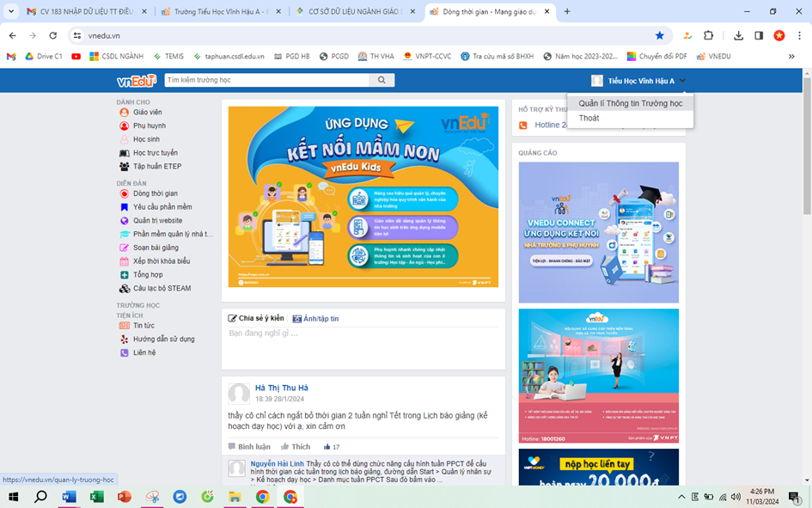Open PowerPoint from the taskbar
Viewport: 812px width, 508px height.
pyautogui.click(x=125, y=497)
